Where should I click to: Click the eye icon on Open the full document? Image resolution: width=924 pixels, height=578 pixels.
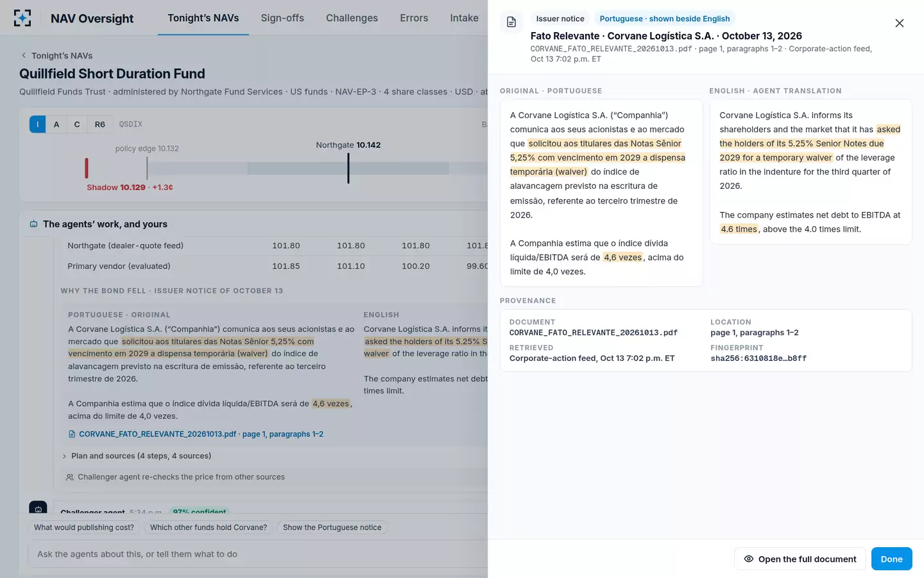(x=748, y=559)
